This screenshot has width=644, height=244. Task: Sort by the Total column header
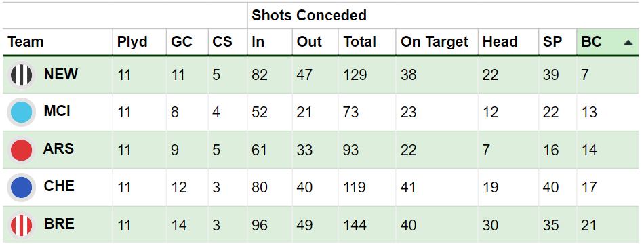click(x=360, y=42)
